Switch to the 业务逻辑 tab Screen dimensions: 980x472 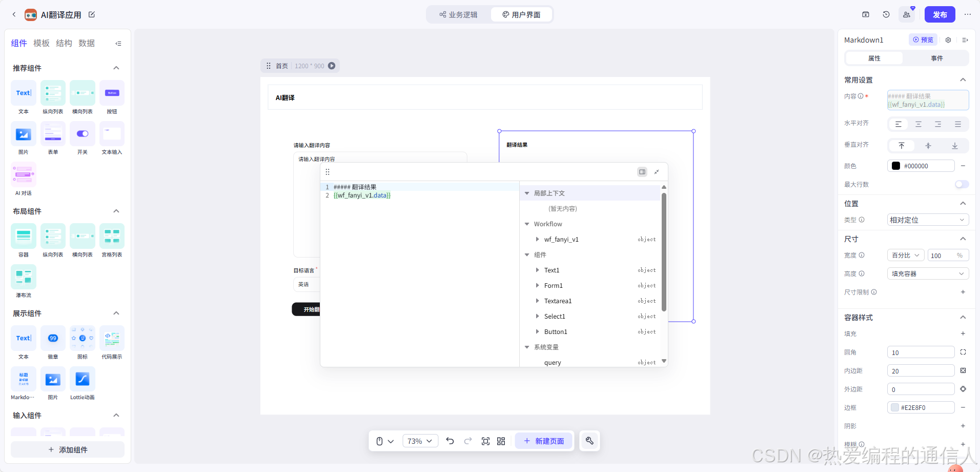click(x=459, y=14)
